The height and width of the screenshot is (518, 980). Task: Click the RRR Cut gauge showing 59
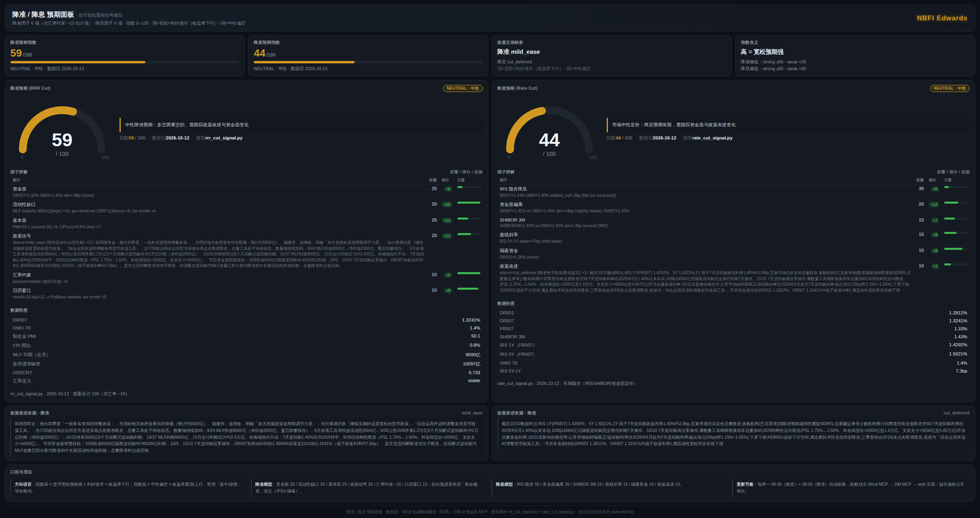(x=62, y=131)
